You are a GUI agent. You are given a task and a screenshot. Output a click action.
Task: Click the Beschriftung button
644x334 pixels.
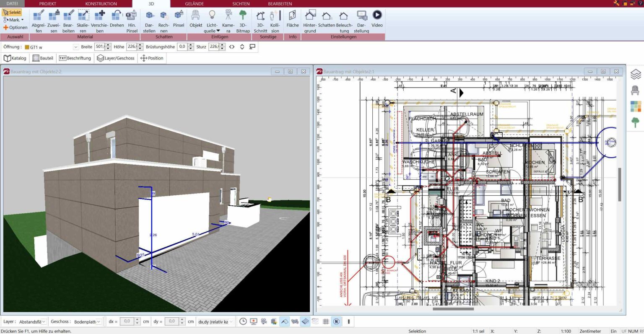pos(75,58)
